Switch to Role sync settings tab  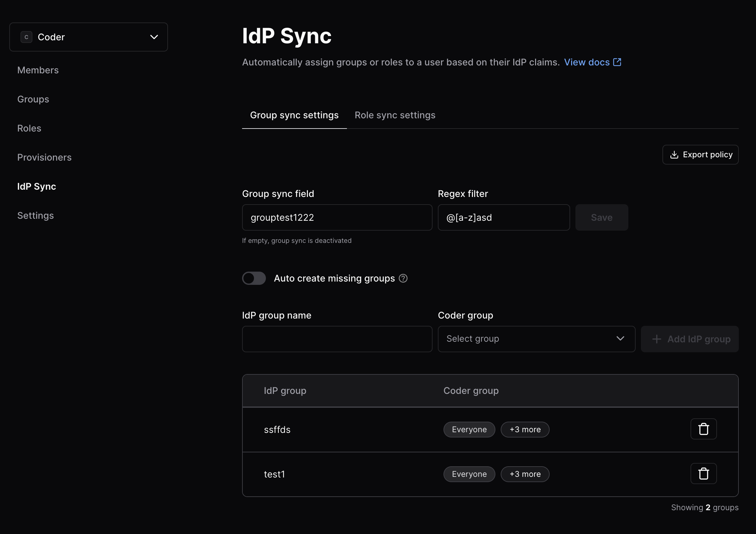click(396, 114)
